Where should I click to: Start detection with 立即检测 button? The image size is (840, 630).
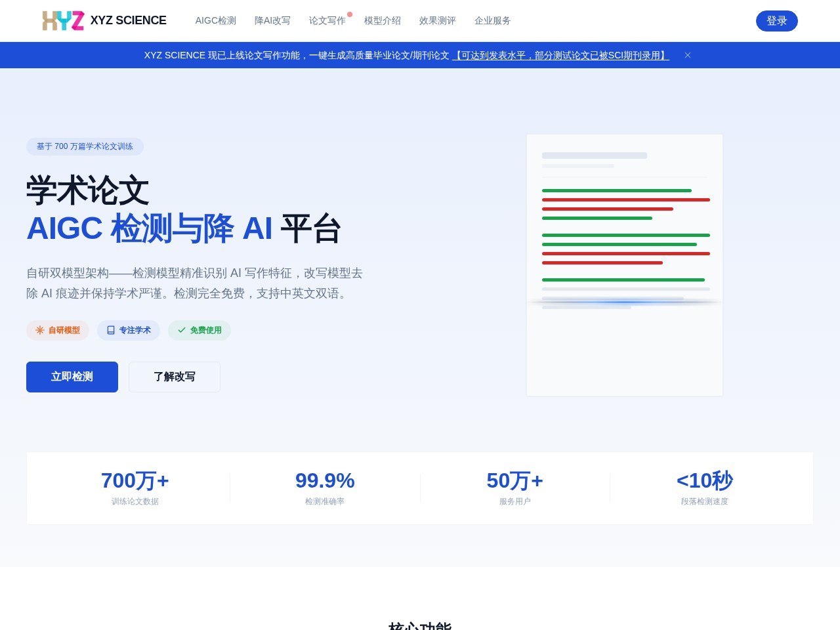(x=72, y=377)
